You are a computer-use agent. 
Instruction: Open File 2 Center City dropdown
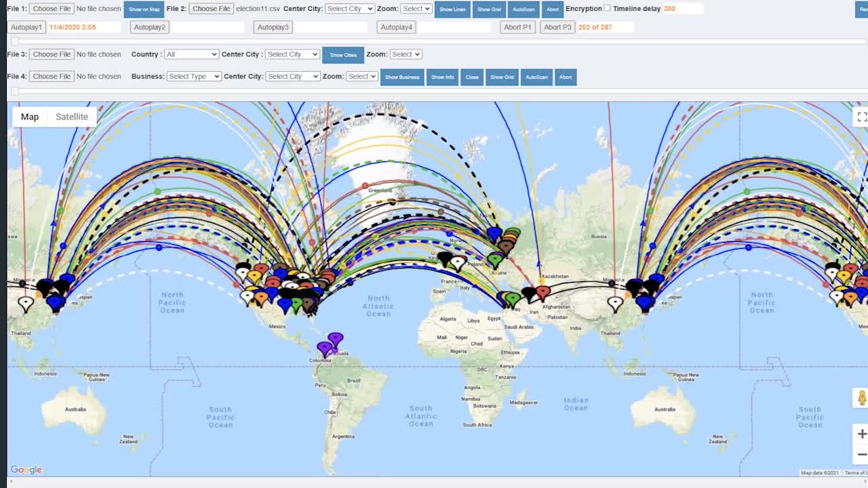(349, 9)
